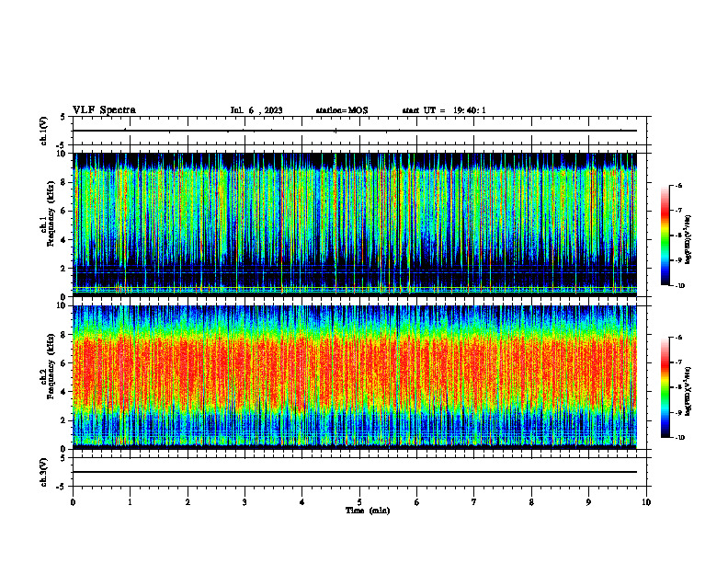Select the date text "Jul. 6, 2023"

[x=256, y=110]
